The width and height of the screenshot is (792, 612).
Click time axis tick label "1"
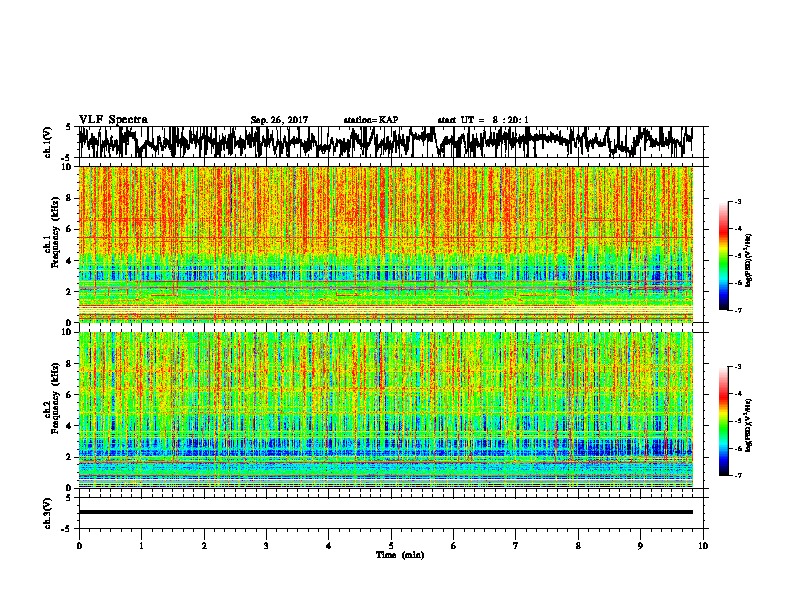(x=141, y=545)
